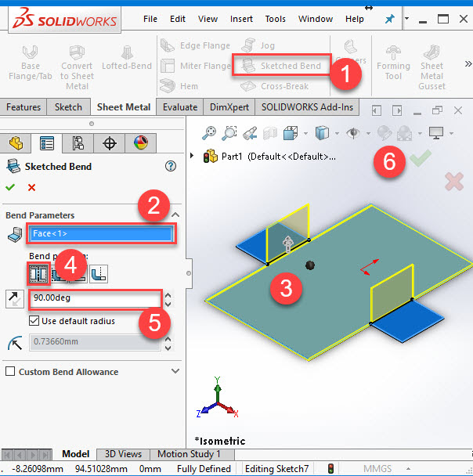Cancel with viewport corner red X

454,182
